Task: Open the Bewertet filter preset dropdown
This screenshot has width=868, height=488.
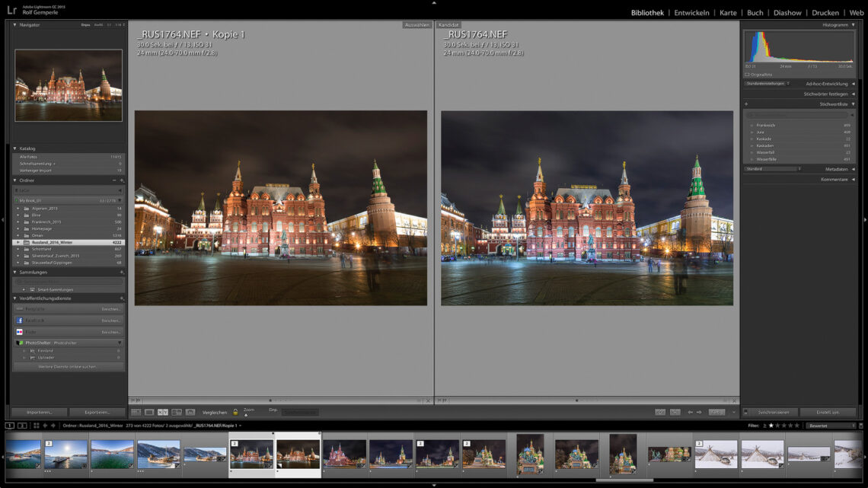Action: coord(830,426)
